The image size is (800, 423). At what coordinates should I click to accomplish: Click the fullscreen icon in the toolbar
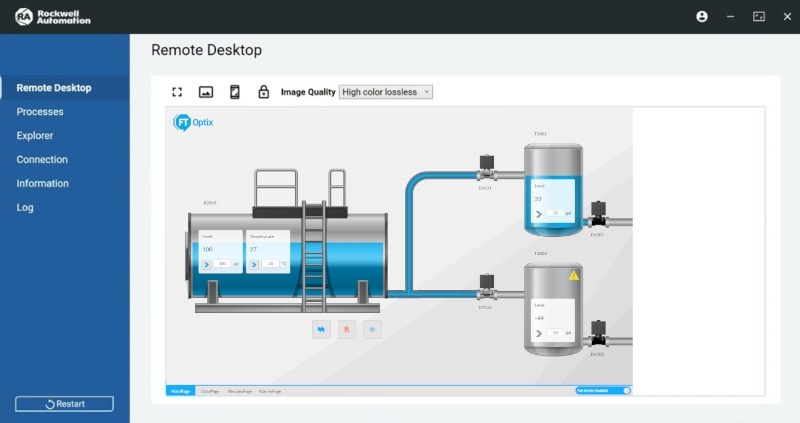[x=177, y=92]
